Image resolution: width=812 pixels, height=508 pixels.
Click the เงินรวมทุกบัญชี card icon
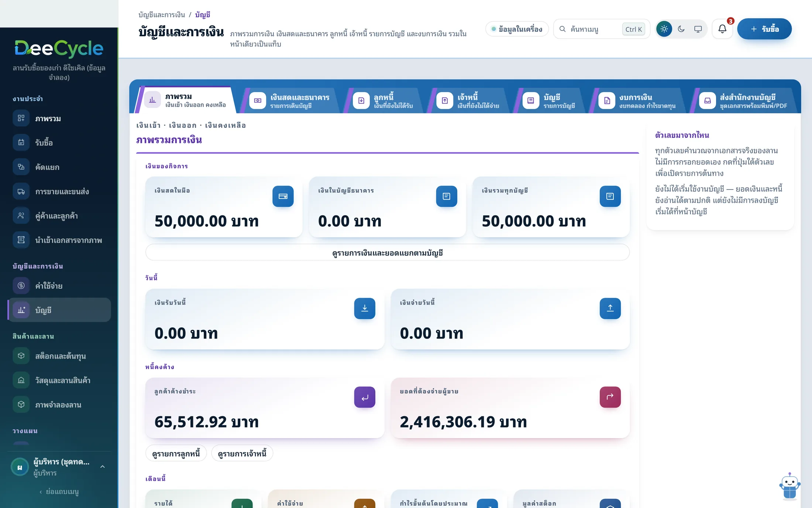click(610, 196)
